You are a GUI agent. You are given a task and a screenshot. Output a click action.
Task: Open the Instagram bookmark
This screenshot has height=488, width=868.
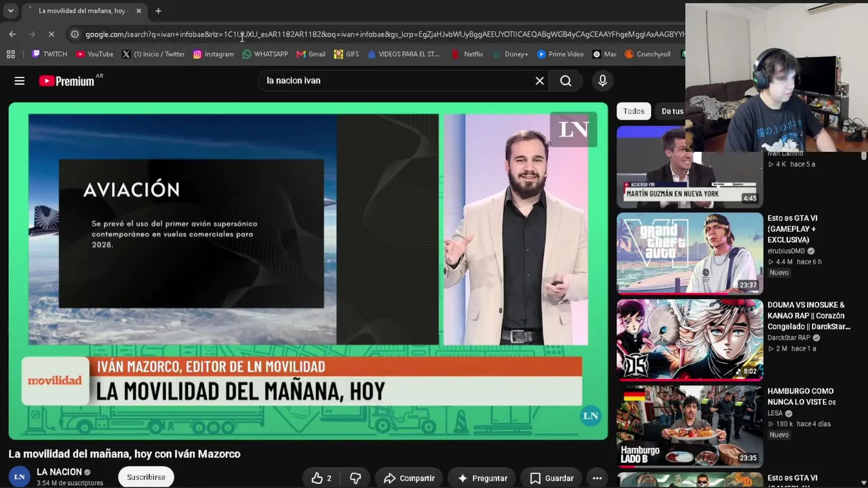pyautogui.click(x=213, y=54)
